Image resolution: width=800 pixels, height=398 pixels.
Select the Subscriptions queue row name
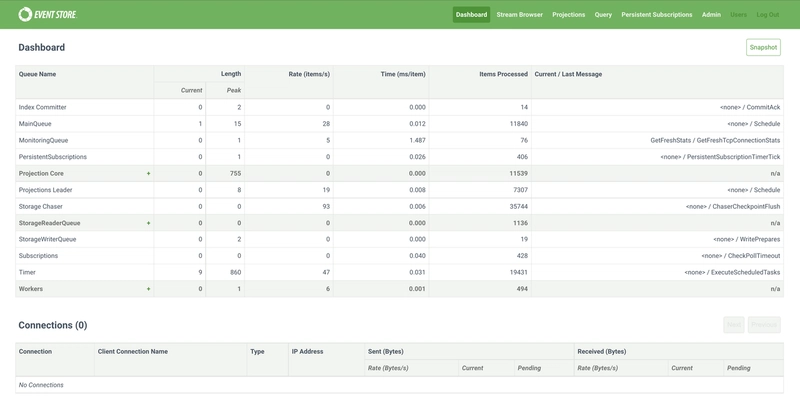tap(38, 256)
